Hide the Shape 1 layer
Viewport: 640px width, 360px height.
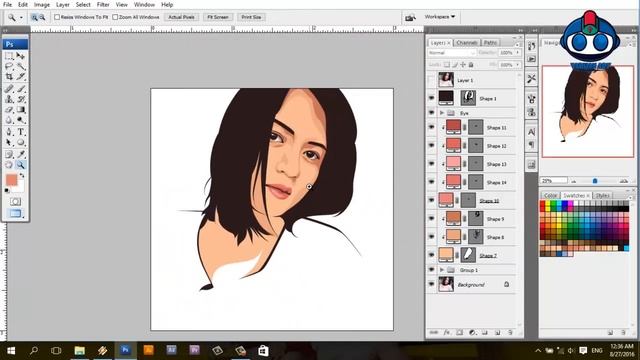click(x=431, y=98)
